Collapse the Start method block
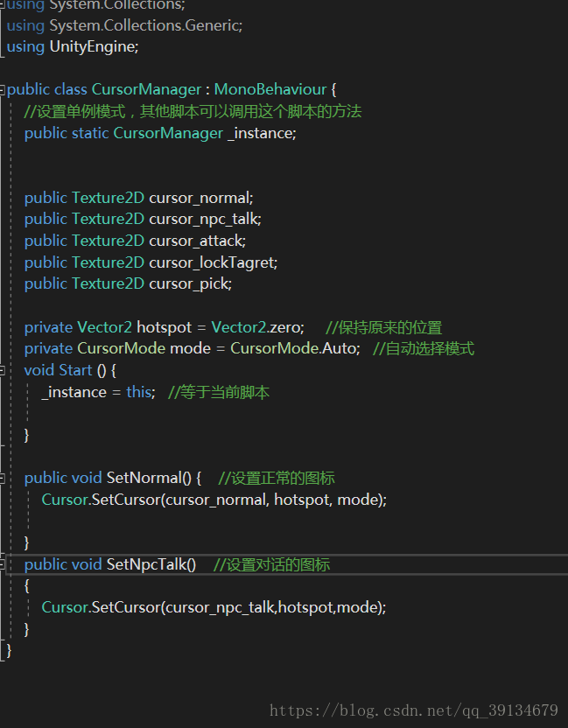 tap(3, 370)
